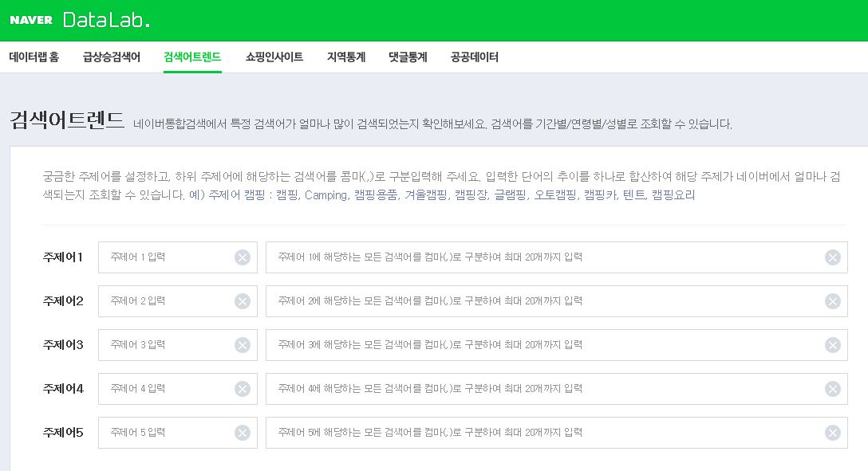Image resolution: width=868 pixels, height=471 pixels.
Task: Clear the keyword field for 주제어1
Action: [833, 257]
